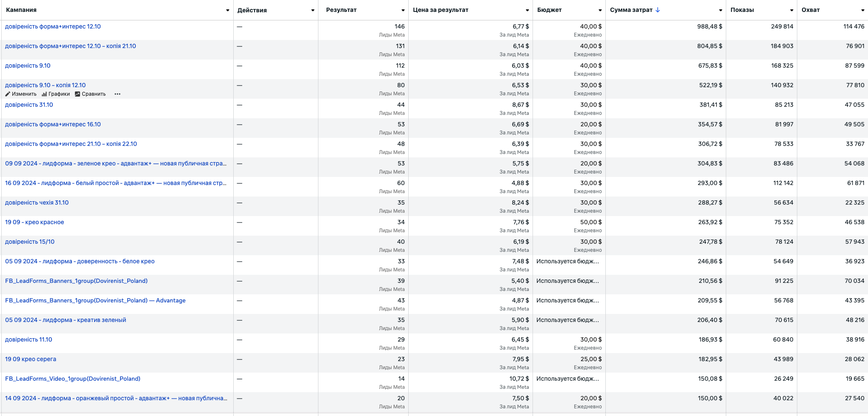Sort by the Сумма затрат column header
The width and height of the screenshot is (868, 416).
click(x=631, y=10)
